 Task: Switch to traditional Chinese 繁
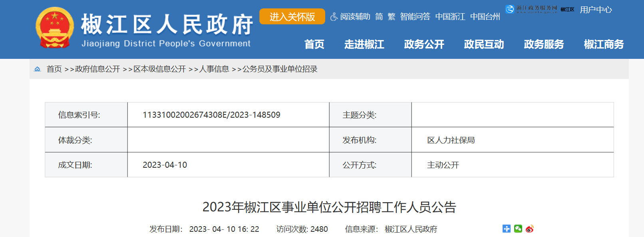pyautogui.click(x=392, y=16)
